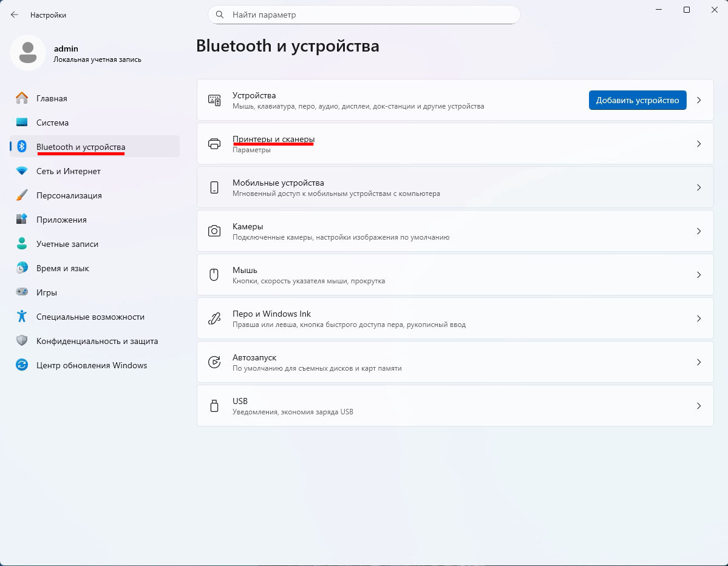Open Время и язык section
Viewport: 728px width, 566px height.
tap(95, 268)
